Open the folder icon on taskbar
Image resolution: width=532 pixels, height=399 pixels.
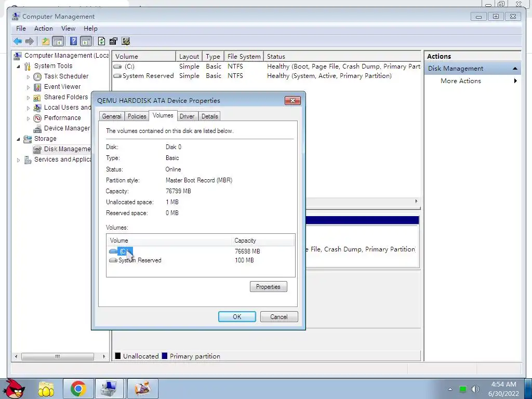click(46, 389)
